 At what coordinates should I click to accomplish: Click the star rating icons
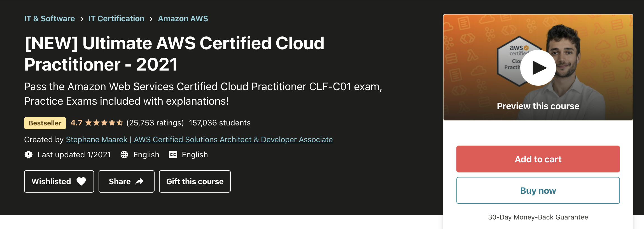[104, 123]
